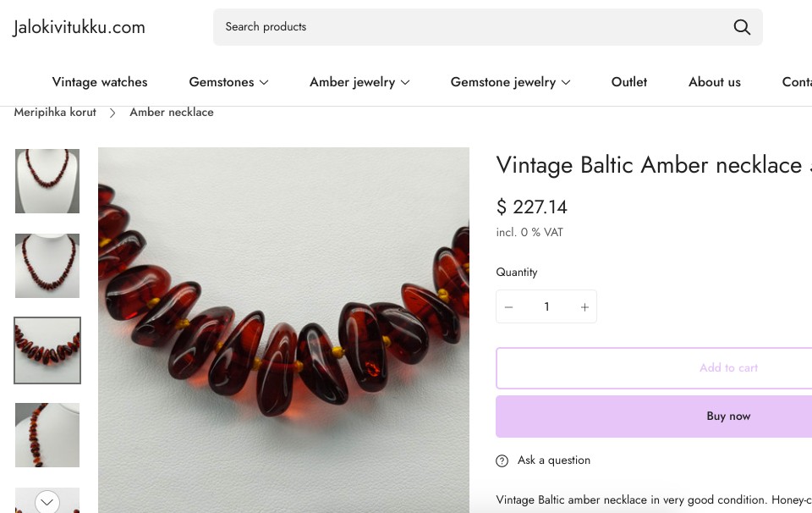812x513 pixels.
Task: Expand the Gemstone jewelry menu
Action: tap(510, 82)
